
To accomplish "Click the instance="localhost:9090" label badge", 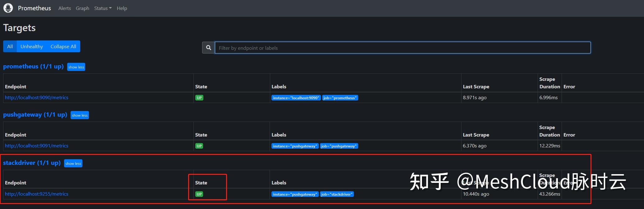I will click(x=296, y=98).
